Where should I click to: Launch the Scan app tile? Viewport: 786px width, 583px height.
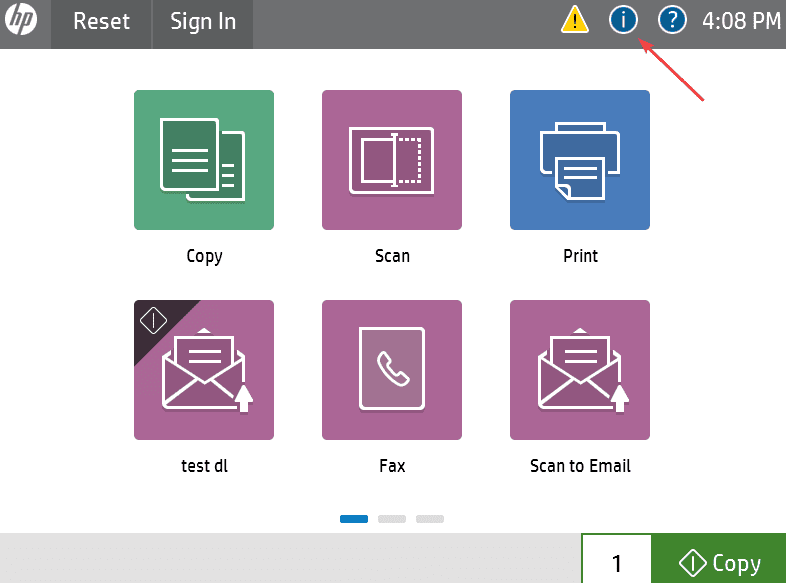coord(392,160)
